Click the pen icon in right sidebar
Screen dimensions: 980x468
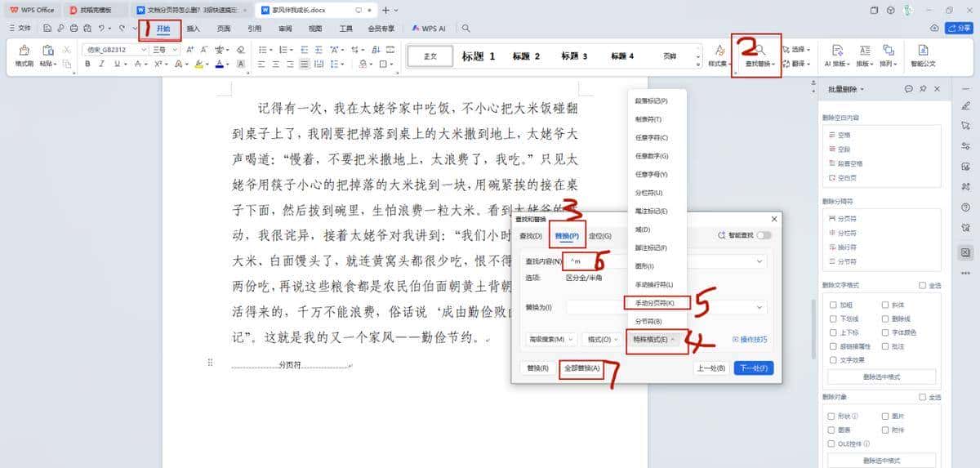click(966, 105)
